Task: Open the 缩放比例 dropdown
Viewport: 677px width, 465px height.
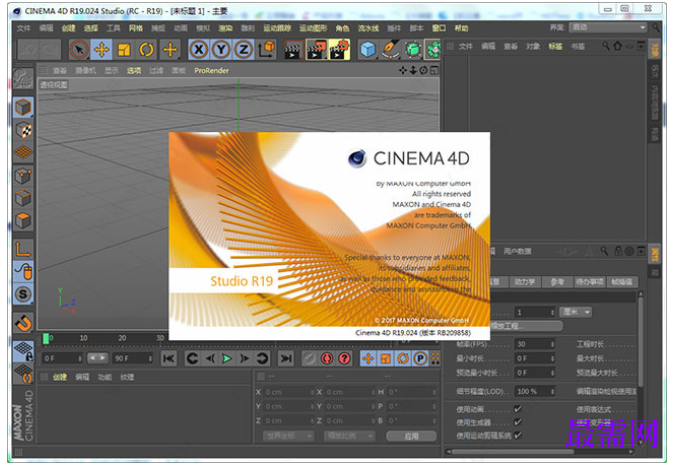Action: click(x=349, y=436)
